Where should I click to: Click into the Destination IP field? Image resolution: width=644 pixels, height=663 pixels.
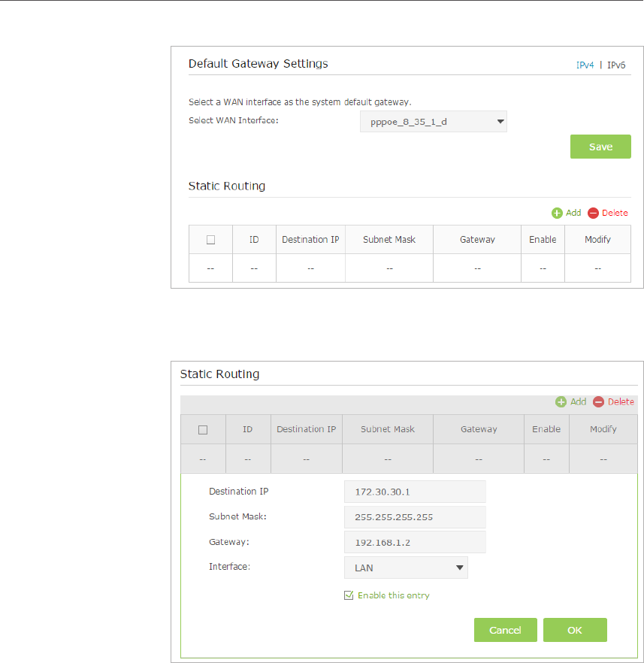click(415, 492)
